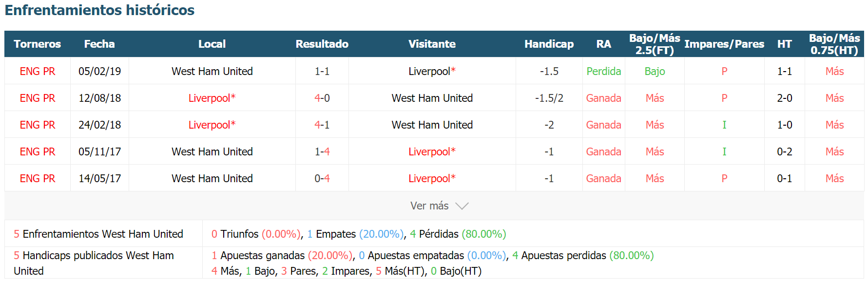This screenshot has height=283, width=868.
Task: Click the Ver más text link
Action: (x=429, y=206)
